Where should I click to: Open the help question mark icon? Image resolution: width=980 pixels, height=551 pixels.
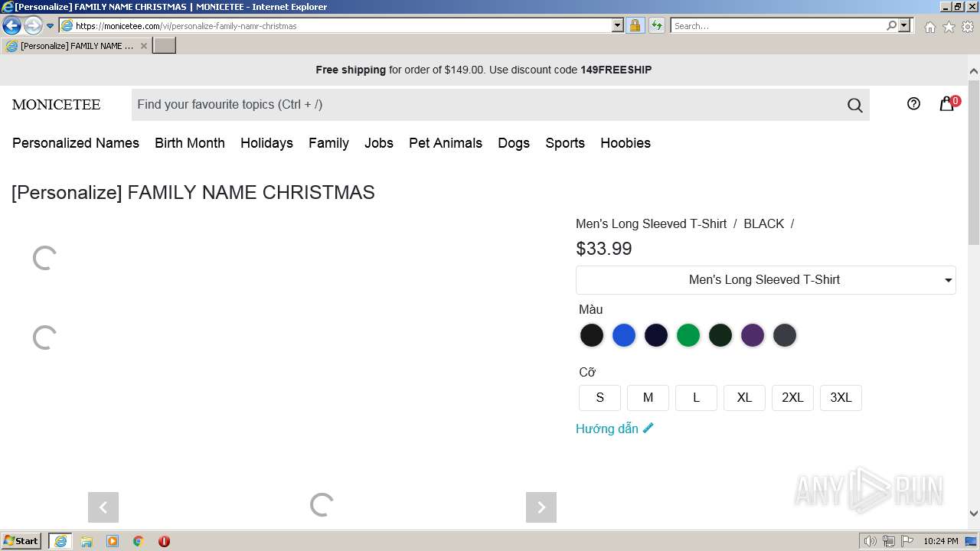coord(913,104)
